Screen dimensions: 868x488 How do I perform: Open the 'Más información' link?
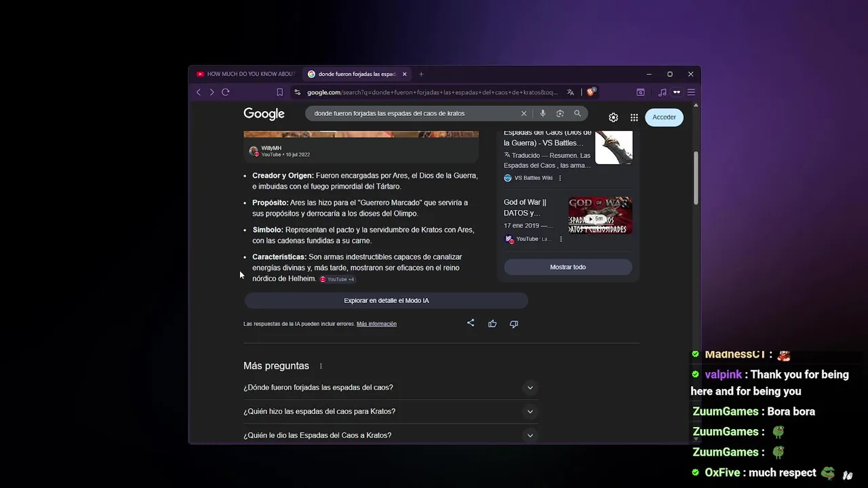point(376,324)
